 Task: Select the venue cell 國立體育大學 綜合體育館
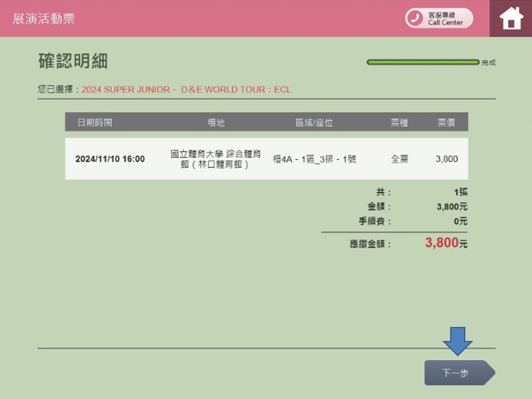(x=216, y=159)
